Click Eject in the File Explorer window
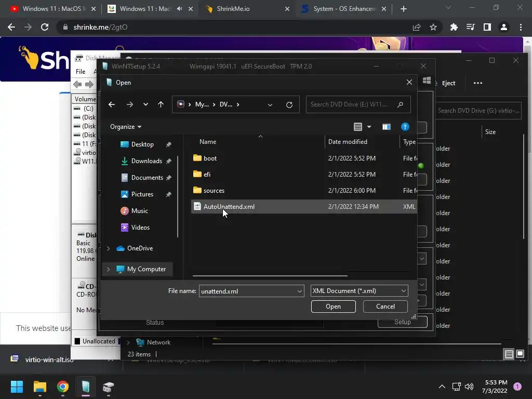 pos(448,83)
